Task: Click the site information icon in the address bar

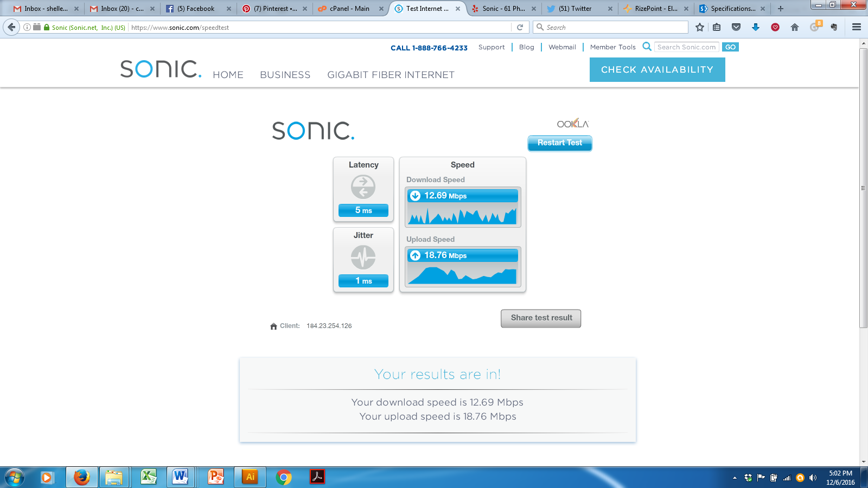Action: point(27,27)
